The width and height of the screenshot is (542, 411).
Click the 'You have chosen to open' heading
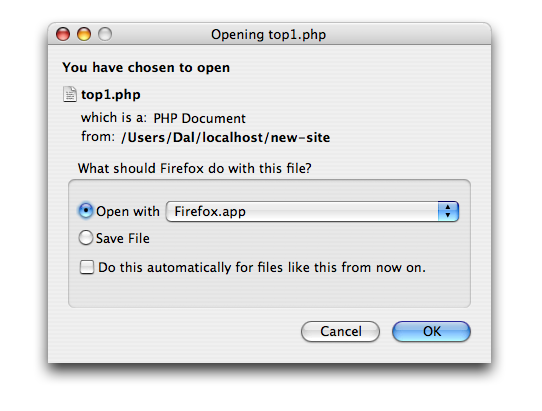coord(146,67)
